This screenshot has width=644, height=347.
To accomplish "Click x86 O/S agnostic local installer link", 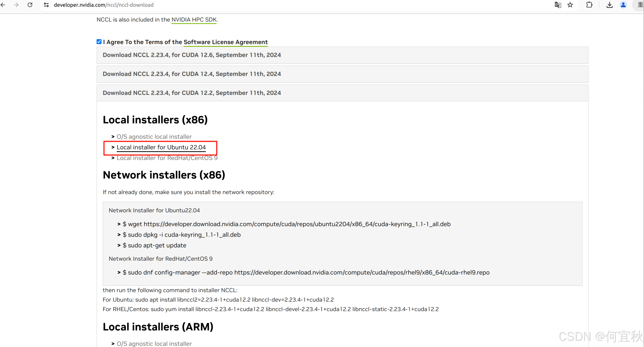I will coord(154,137).
